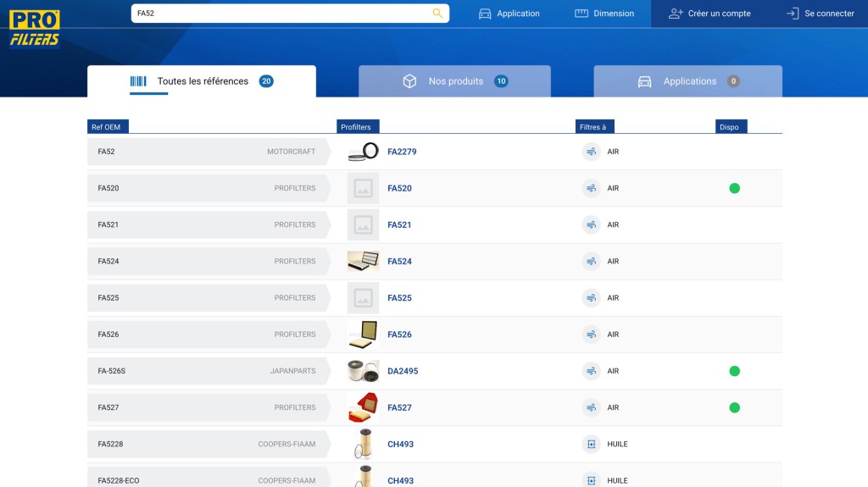Click the oil filter icon in FA5228-ECO row

(591, 480)
